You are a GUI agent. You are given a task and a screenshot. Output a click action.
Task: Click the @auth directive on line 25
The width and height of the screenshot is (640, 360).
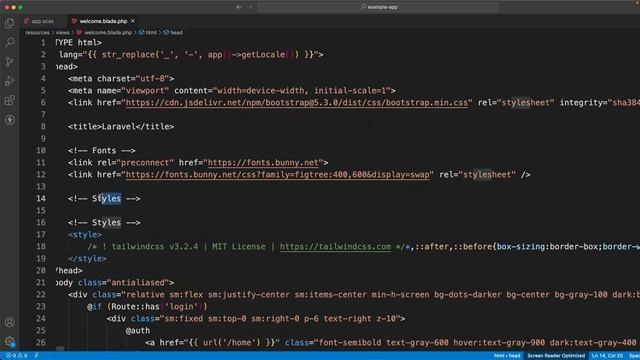click(x=138, y=331)
